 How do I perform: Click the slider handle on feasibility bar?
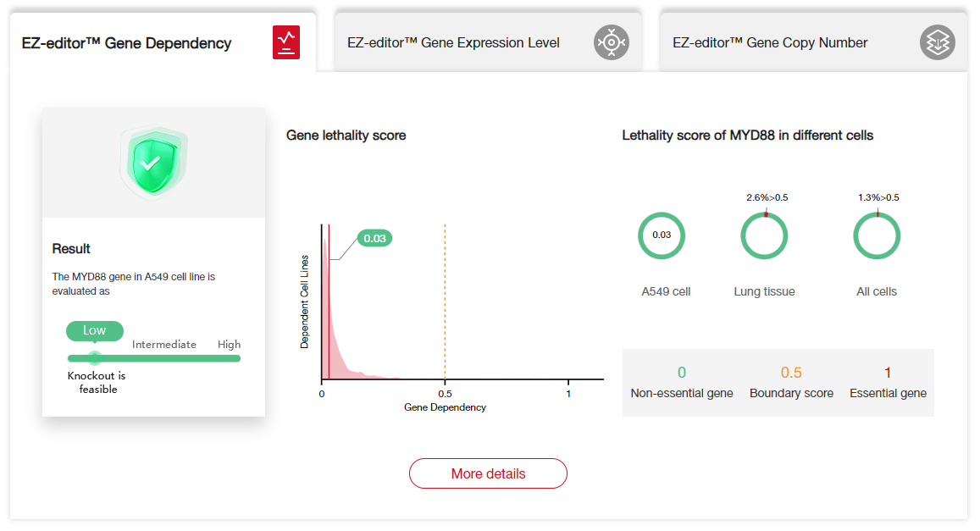click(95, 358)
